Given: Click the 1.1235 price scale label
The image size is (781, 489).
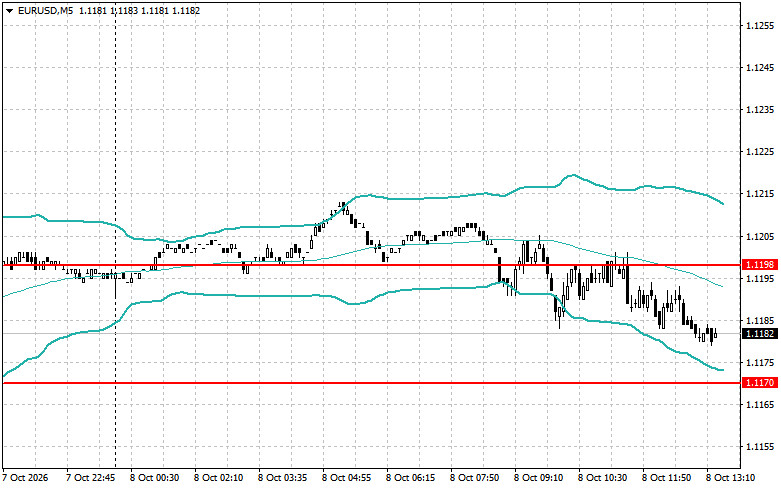Looking at the screenshot, I should pos(760,110).
